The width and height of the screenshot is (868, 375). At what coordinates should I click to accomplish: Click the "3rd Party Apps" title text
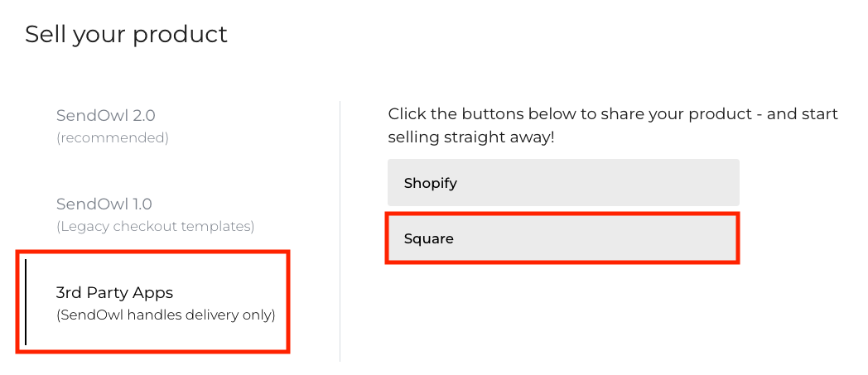pyautogui.click(x=114, y=292)
